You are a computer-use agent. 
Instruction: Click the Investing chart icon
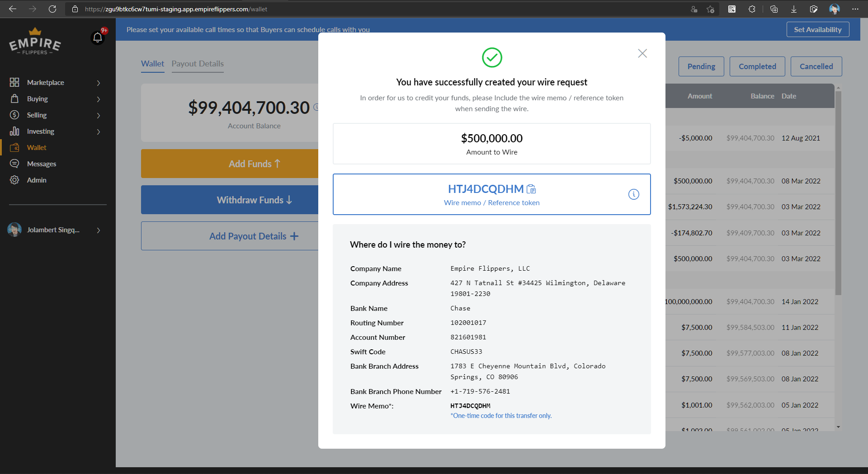pos(14,131)
